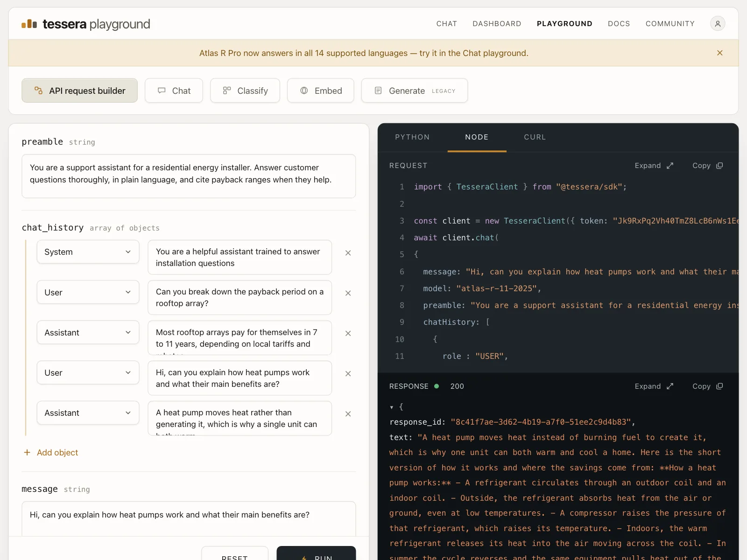Screen dimensions: 747x560
Task: Open role dropdown for 'Most rooftop arrays' reply
Action: click(88, 332)
